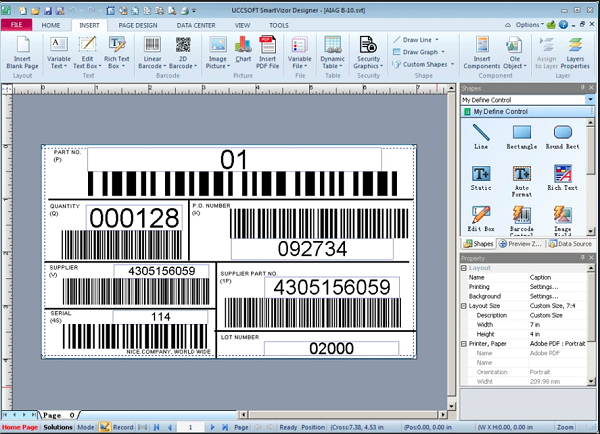Click Solutions in status bar

[x=58, y=427]
